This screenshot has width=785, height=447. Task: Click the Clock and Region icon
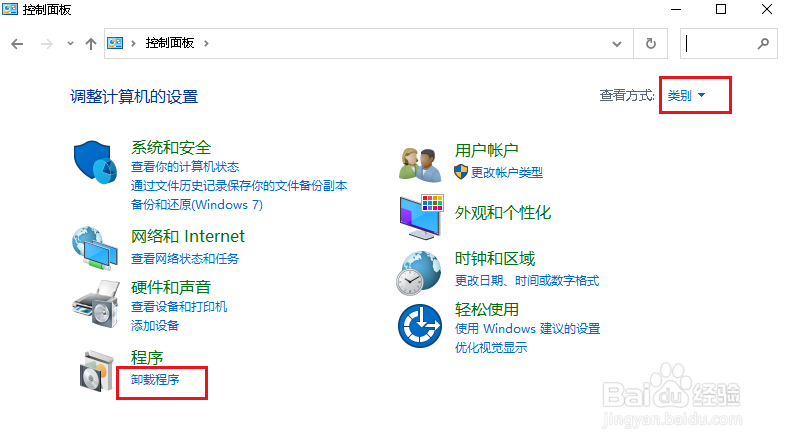click(421, 270)
